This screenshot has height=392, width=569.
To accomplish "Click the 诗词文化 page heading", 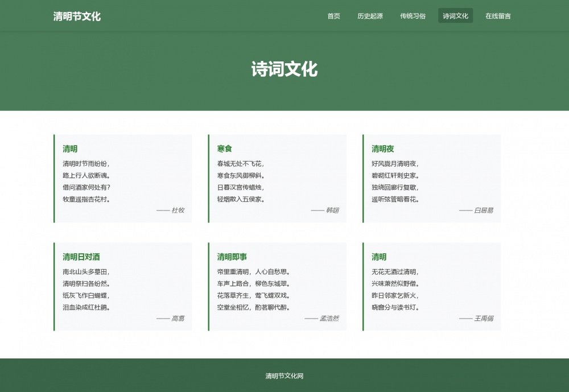I will [284, 69].
